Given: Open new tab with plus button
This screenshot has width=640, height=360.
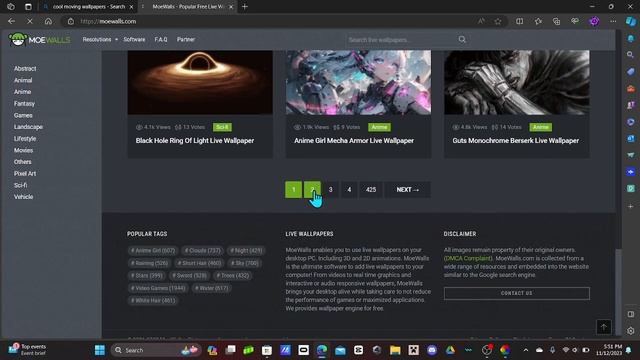Looking at the screenshot, I should point(244,7).
